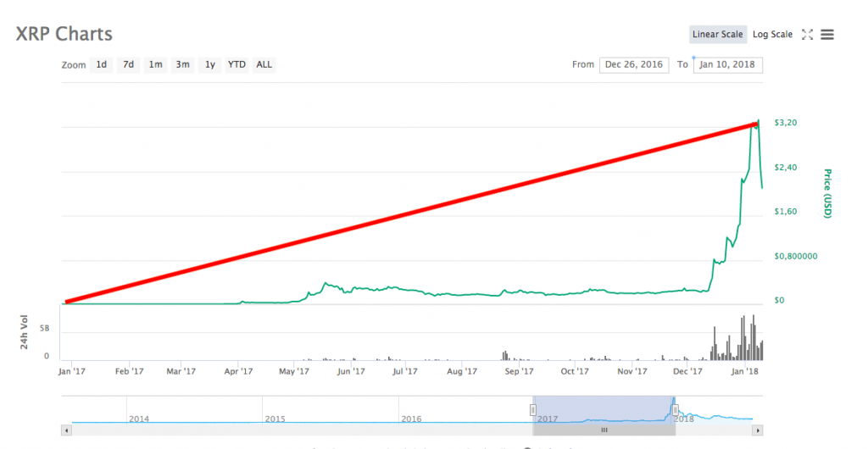The image size is (868, 449).
Task: Click the Sep '17 date label
Action: [x=520, y=372]
